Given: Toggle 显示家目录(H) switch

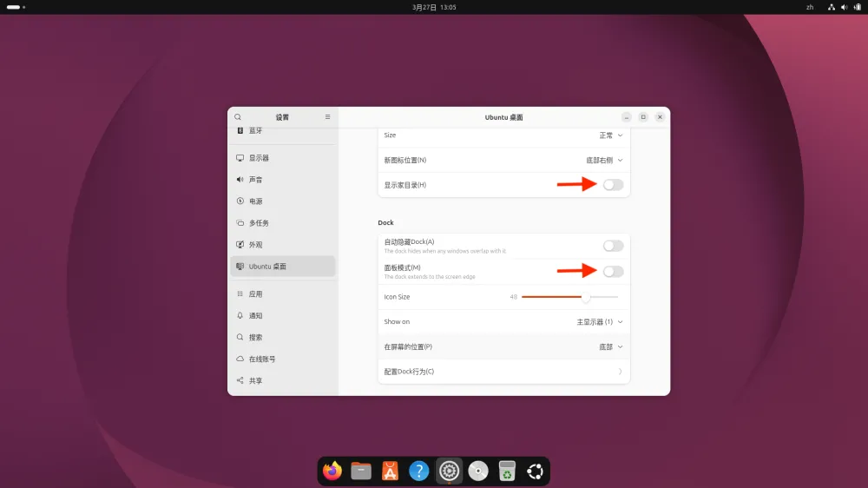Looking at the screenshot, I should (613, 185).
